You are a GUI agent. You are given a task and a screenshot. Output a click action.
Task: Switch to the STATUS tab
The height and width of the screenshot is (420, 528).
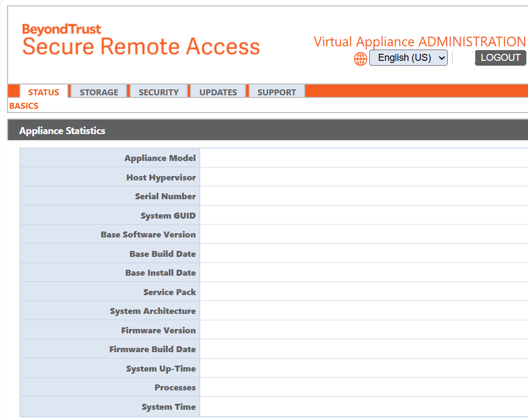(x=44, y=92)
